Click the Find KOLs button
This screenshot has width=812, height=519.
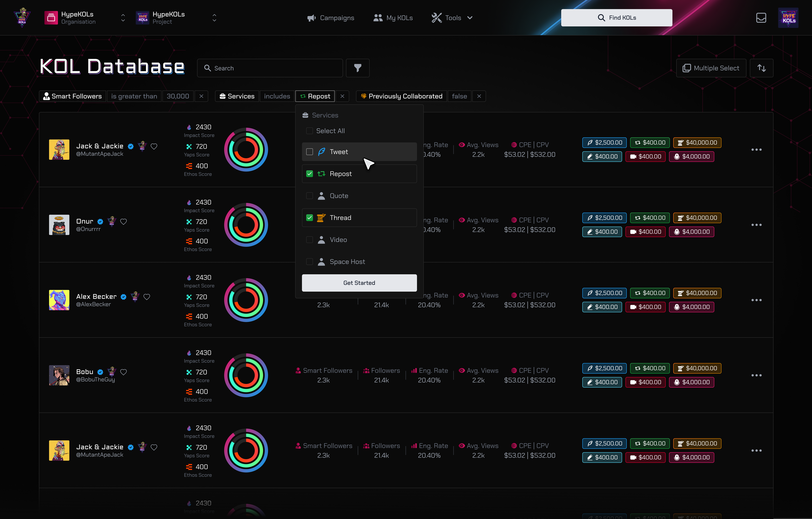pos(616,18)
